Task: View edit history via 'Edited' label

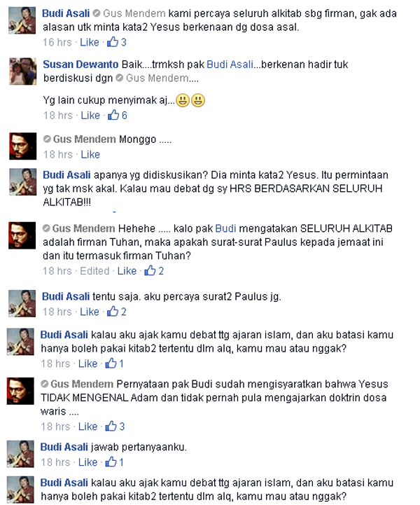Action: pyautogui.click(x=94, y=271)
